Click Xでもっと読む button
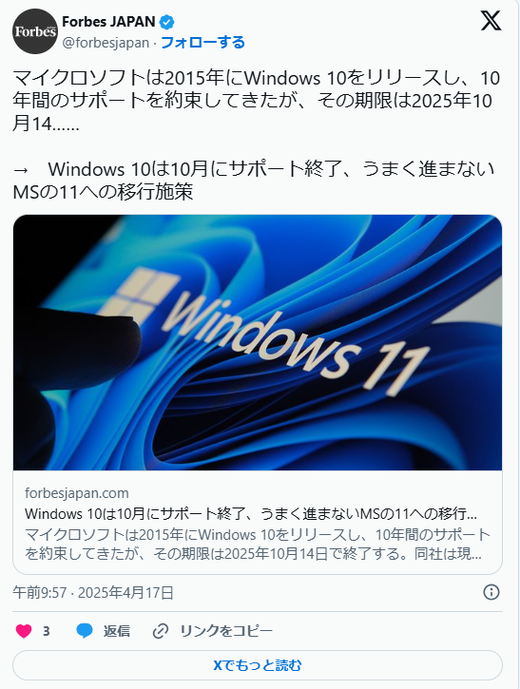 click(x=258, y=665)
